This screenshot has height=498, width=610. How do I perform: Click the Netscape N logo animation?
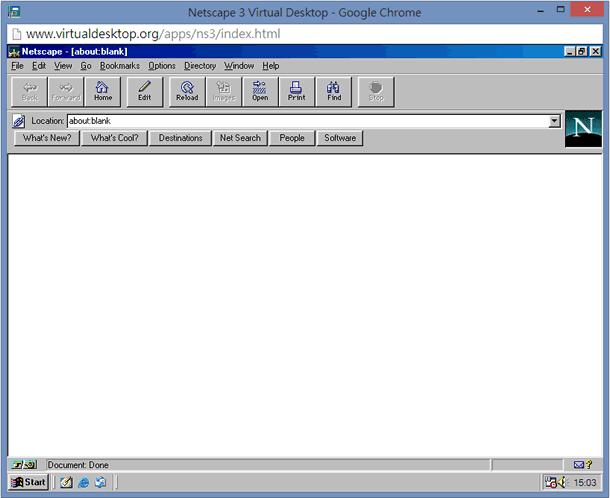click(583, 129)
